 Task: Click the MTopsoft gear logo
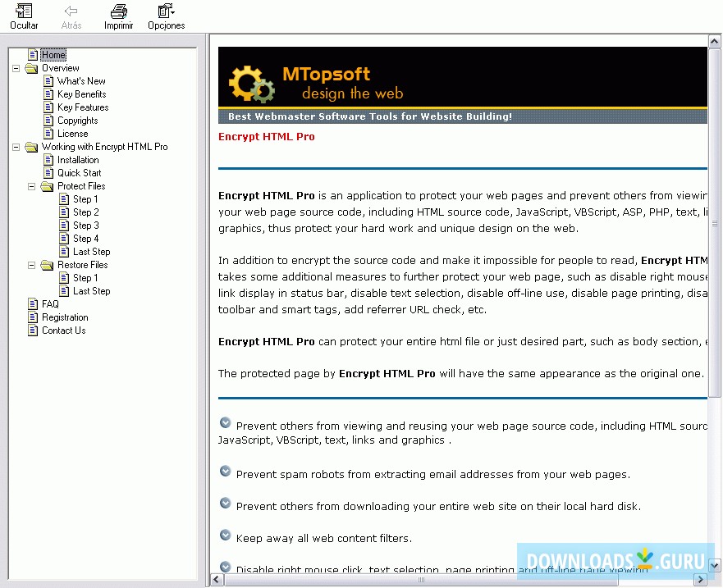(x=252, y=83)
